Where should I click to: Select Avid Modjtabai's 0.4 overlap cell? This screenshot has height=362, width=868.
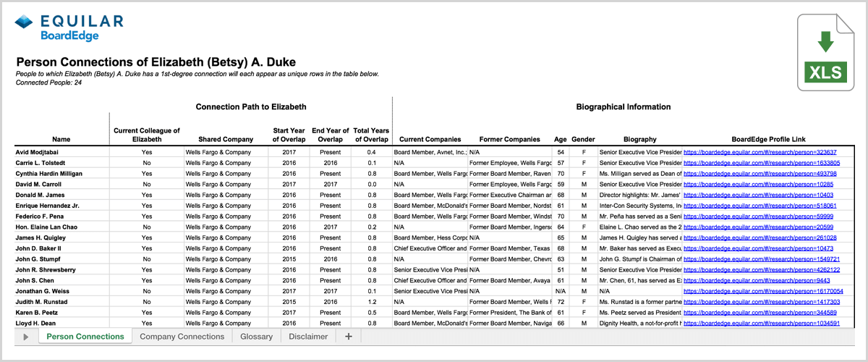[x=371, y=153]
